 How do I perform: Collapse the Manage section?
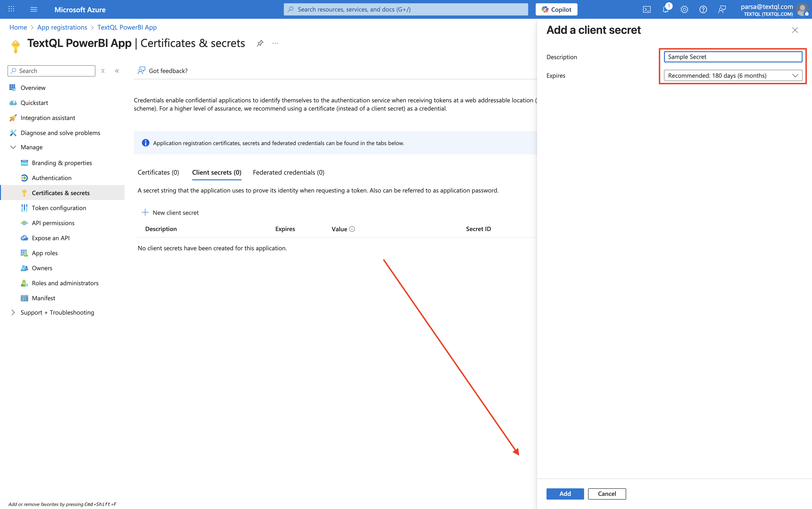[x=13, y=147]
